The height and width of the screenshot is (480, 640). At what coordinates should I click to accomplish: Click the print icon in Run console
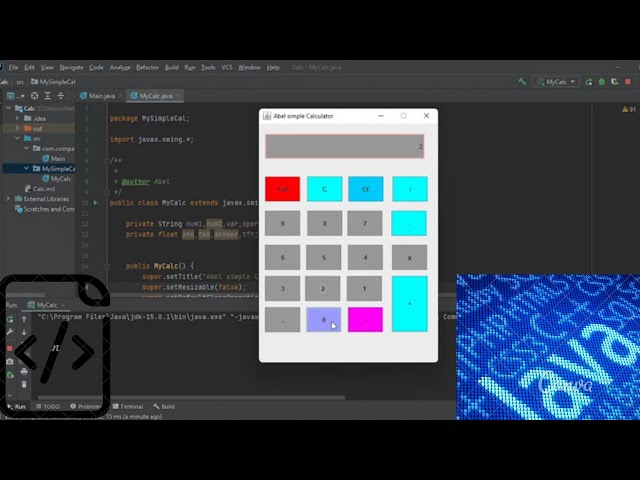click(x=24, y=371)
